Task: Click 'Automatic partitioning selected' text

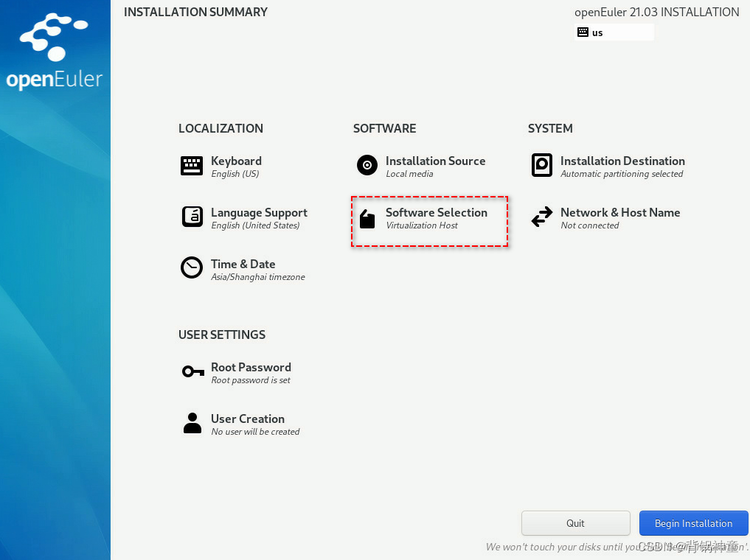Action: [622, 174]
